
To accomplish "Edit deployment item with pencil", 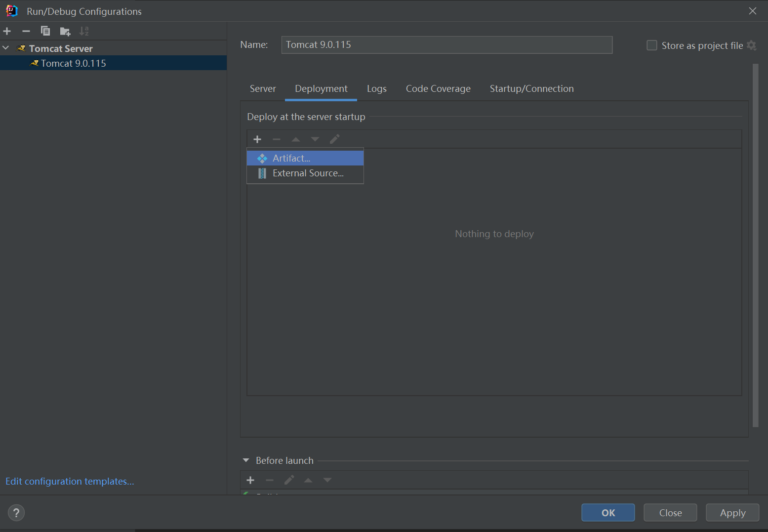I will tap(334, 139).
